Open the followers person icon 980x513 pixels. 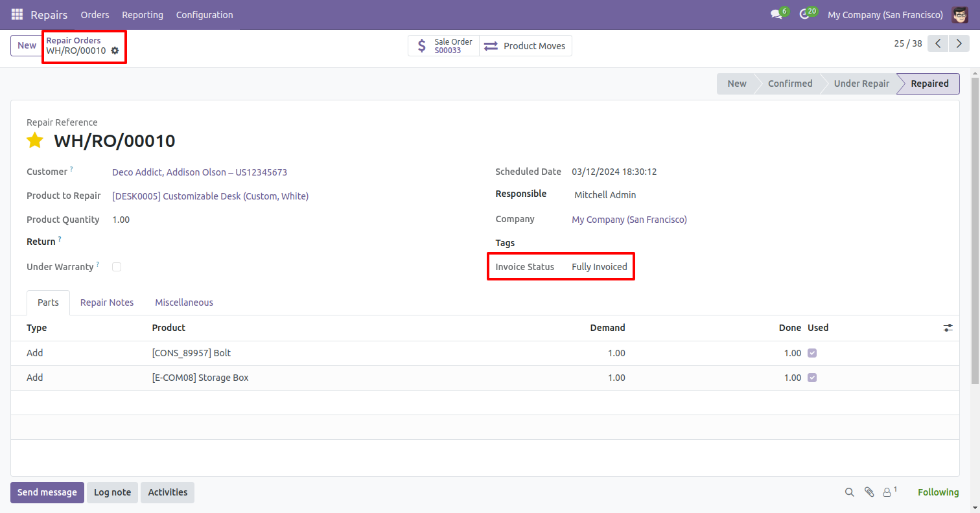pos(887,492)
